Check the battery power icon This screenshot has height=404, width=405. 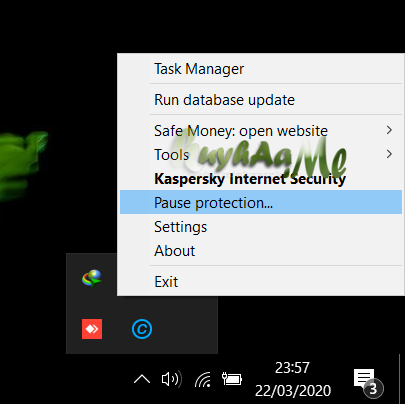(232, 379)
